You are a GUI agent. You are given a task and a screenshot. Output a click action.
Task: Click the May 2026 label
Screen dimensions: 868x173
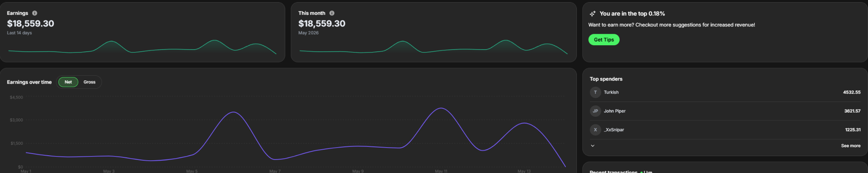(309, 33)
